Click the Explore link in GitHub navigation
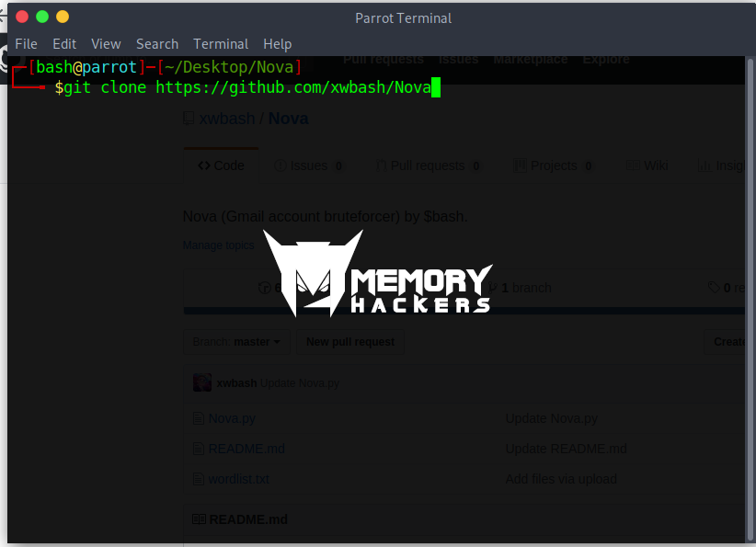756x547 pixels. coord(606,59)
